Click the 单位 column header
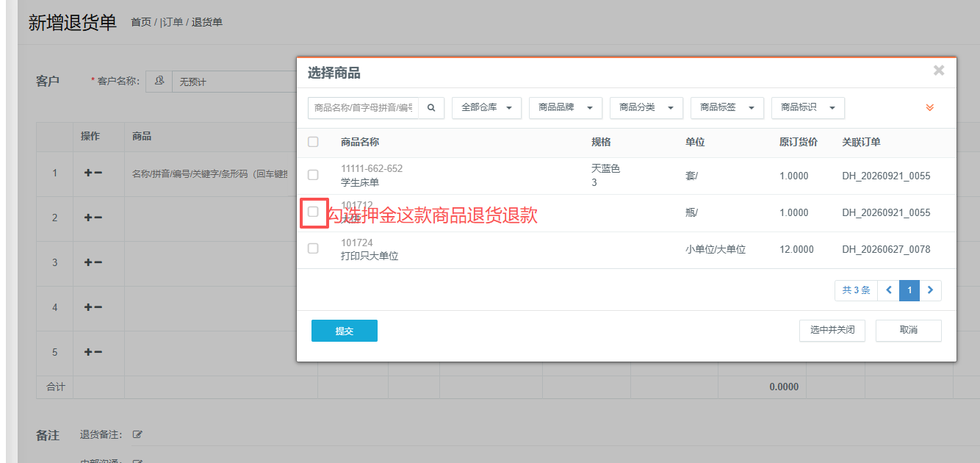980x463 pixels. pos(695,142)
